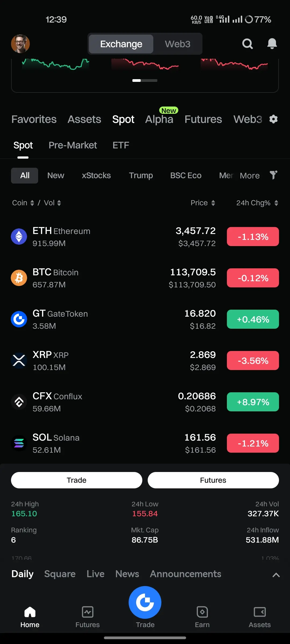Tap the central Gate Trade button

pos(145,602)
